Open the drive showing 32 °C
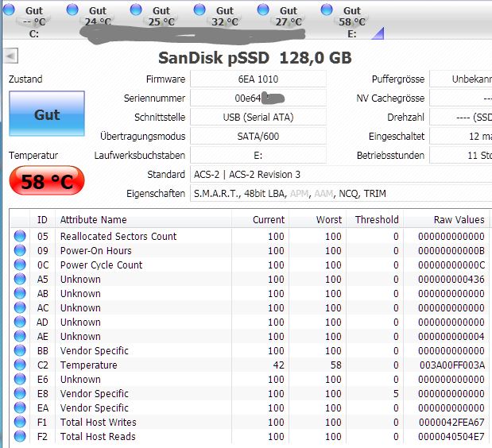Screen dimensions: 492x448 click(225, 17)
